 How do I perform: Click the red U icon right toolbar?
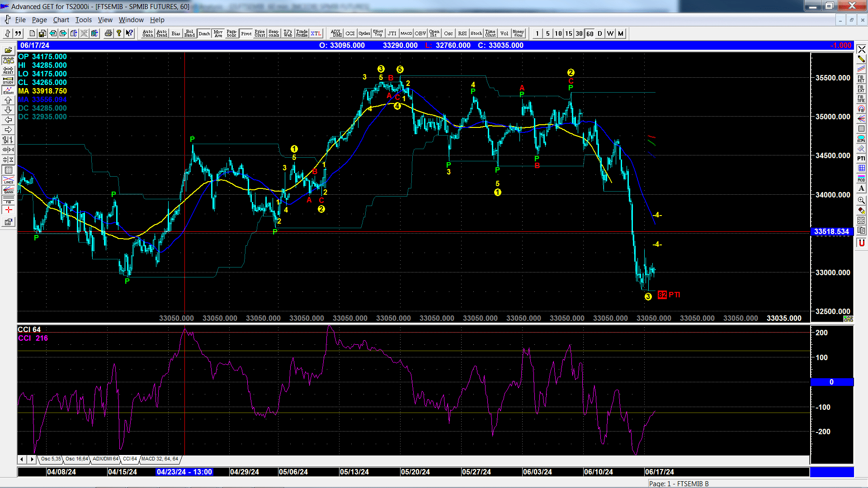(861, 243)
